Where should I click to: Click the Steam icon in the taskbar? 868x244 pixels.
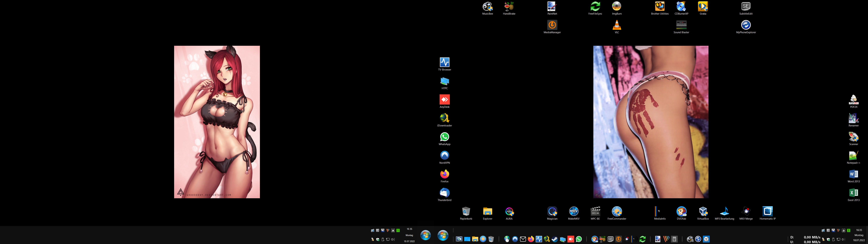(555, 239)
